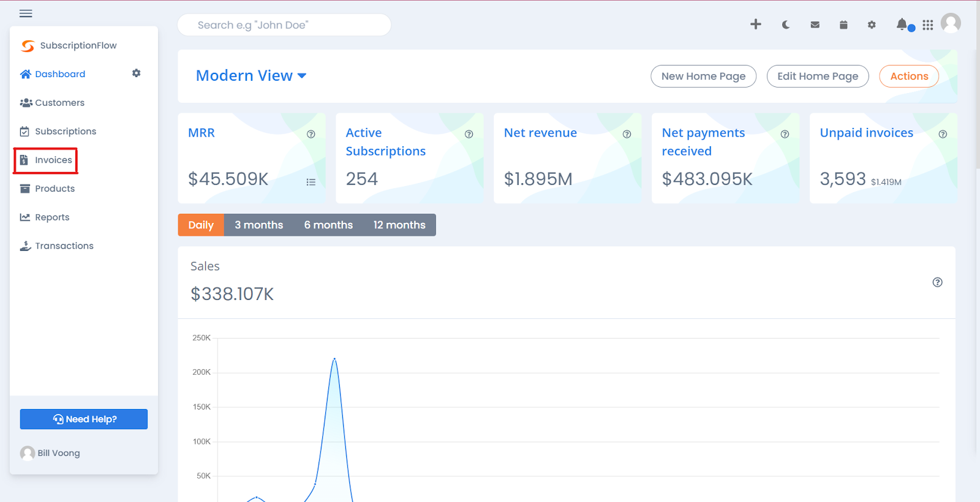Click MRR list details icon
Screen dimensions: 980x502
point(311,182)
